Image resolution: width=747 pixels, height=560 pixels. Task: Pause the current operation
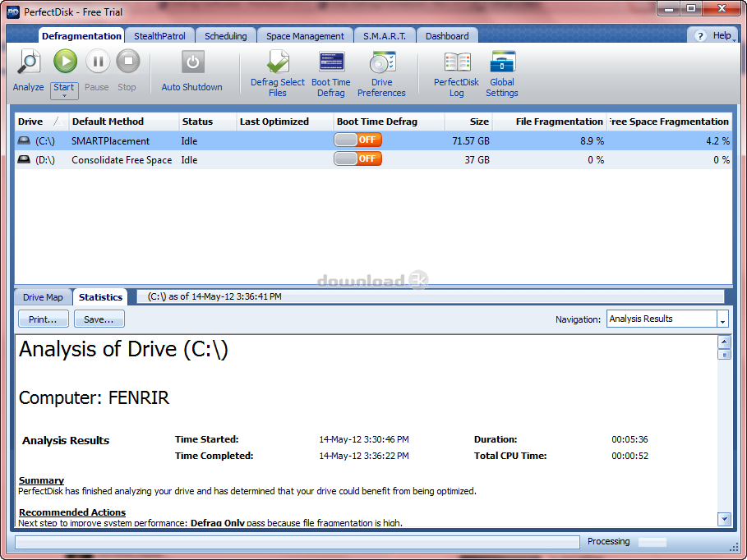click(x=96, y=61)
